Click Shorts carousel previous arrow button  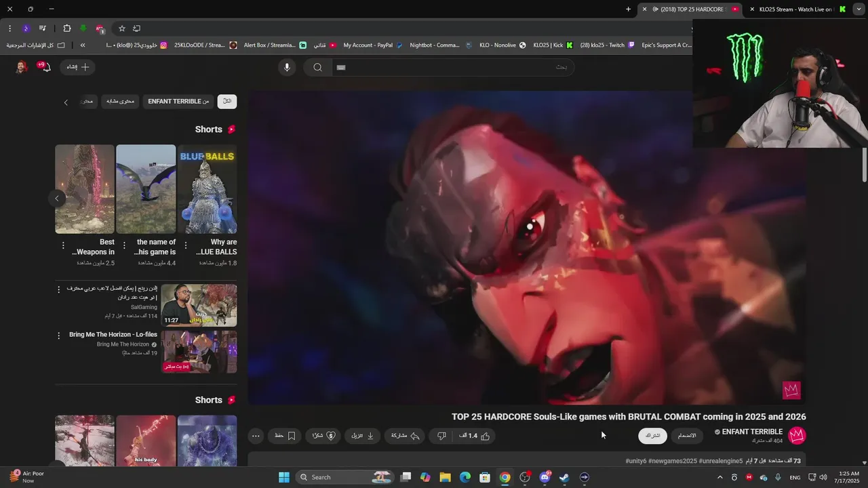57,198
